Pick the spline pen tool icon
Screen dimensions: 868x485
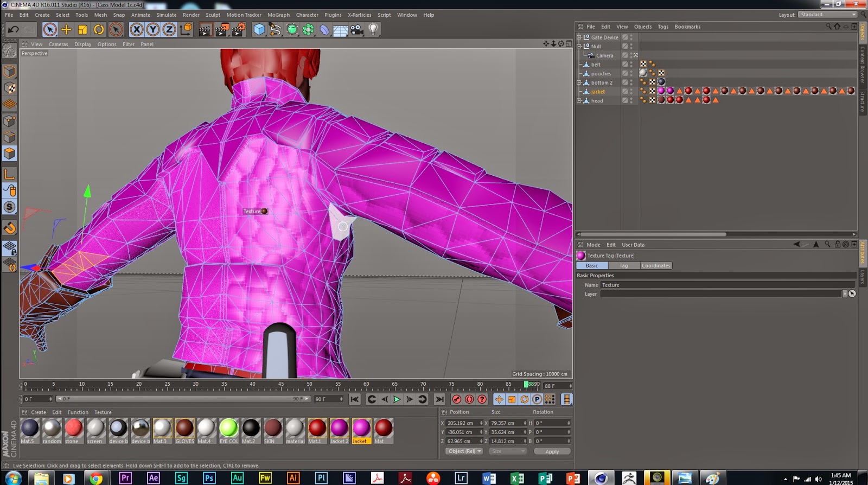276,30
